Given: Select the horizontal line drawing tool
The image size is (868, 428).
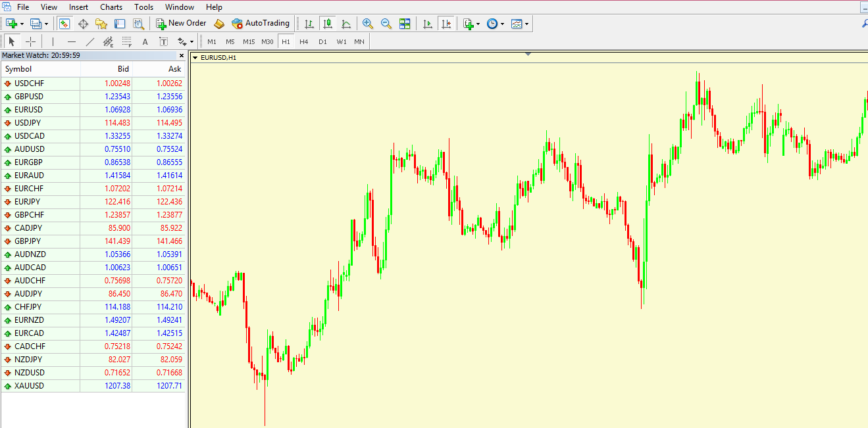Looking at the screenshot, I should click(x=71, y=41).
